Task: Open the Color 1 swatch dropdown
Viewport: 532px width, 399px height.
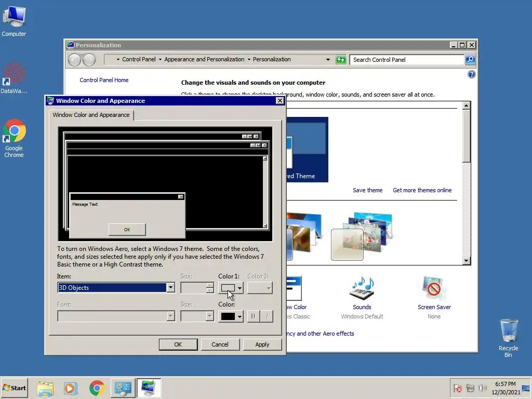Action: (231, 288)
